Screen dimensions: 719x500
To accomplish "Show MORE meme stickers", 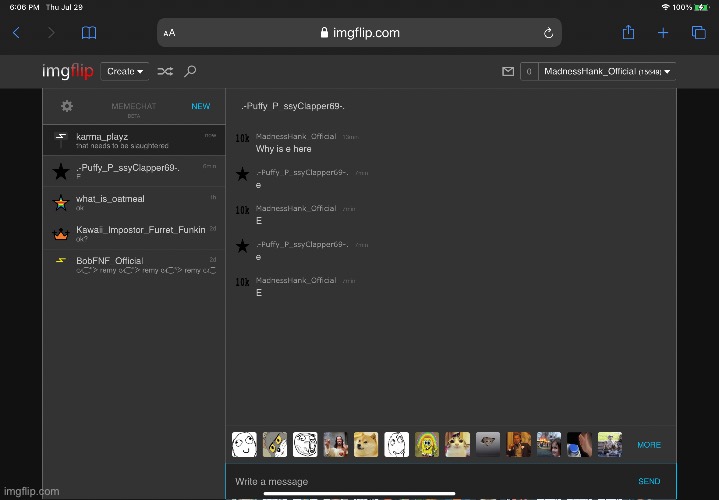I will 648,445.
